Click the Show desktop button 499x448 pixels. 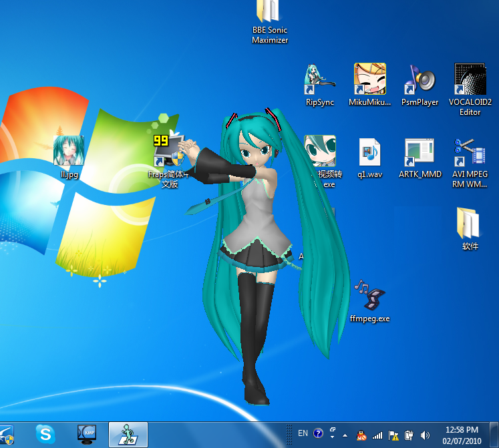pyautogui.click(x=494, y=435)
